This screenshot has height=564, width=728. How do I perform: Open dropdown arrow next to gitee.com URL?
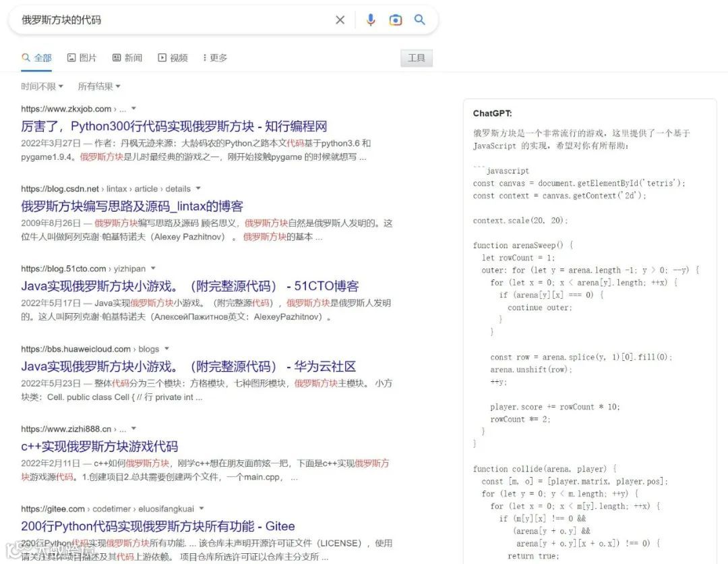202,509
